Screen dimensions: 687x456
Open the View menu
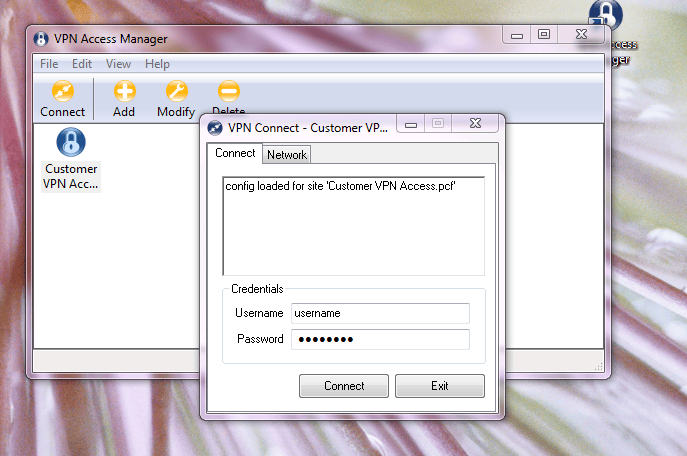pos(118,64)
